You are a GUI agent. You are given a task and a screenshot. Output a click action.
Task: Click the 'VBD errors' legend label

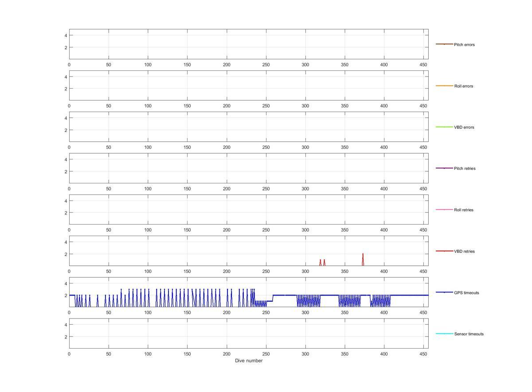pyautogui.click(x=464, y=127)
